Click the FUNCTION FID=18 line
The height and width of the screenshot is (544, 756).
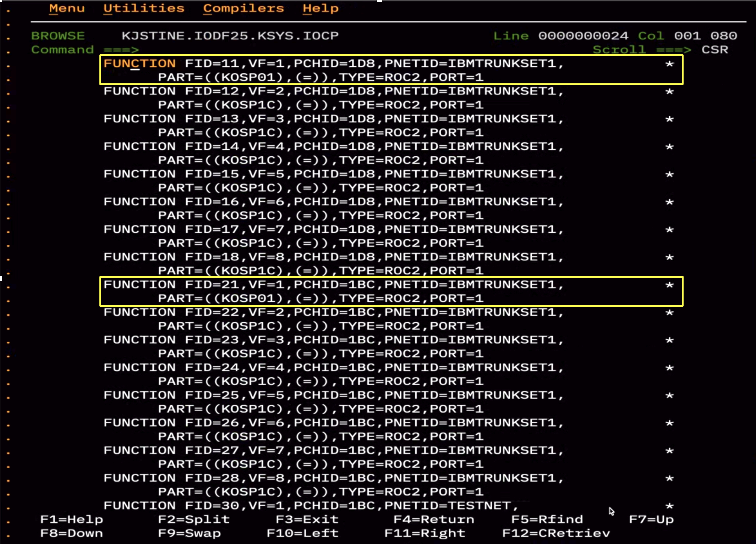point(334,257)
